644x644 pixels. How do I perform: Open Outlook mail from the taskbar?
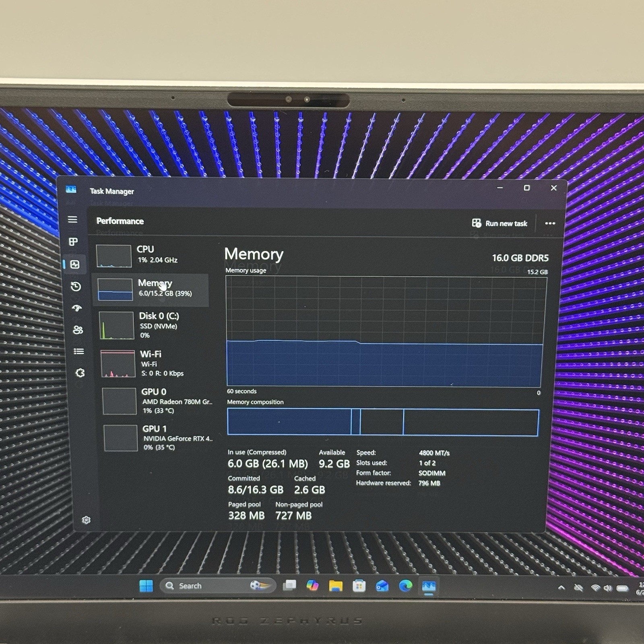382,586
